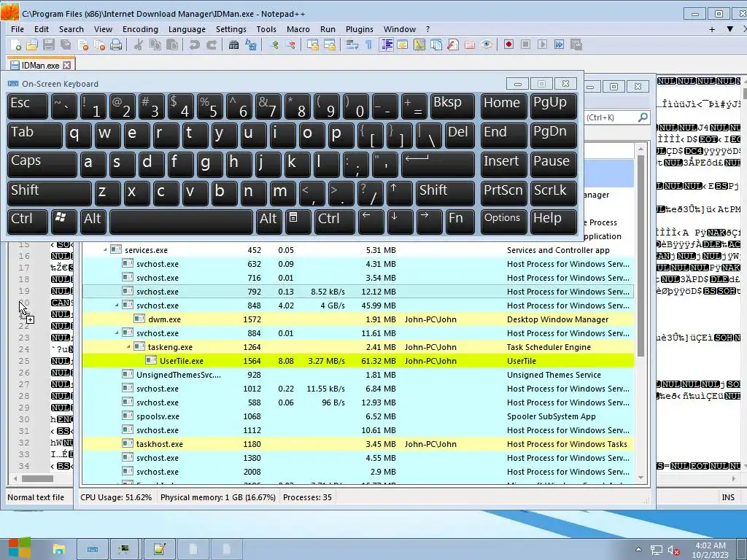The image size is (747, 560).
Task: Click the Esc key on keyboard
Action: tap(28, 106)
